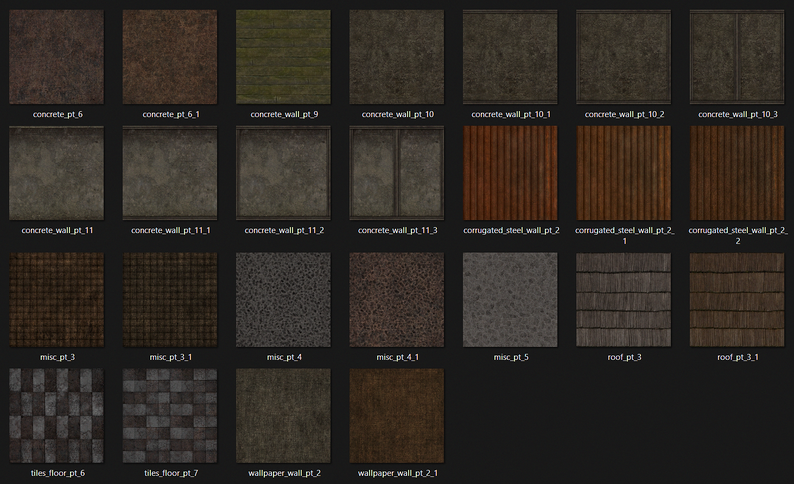Image resolution: width=794 pixels, height=484 pixels.
Task: Select the wallpaper_wall_pt_2 thumbnail
Action: pos(283,416)
